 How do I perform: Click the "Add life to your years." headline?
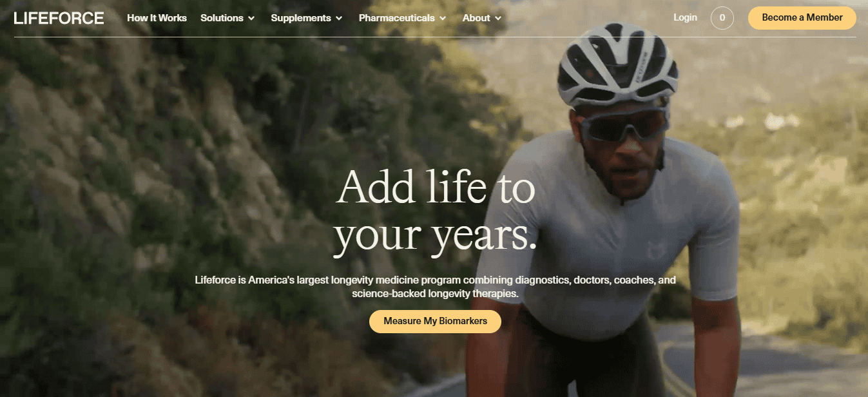pyautogui.click(x=436, y=211)
